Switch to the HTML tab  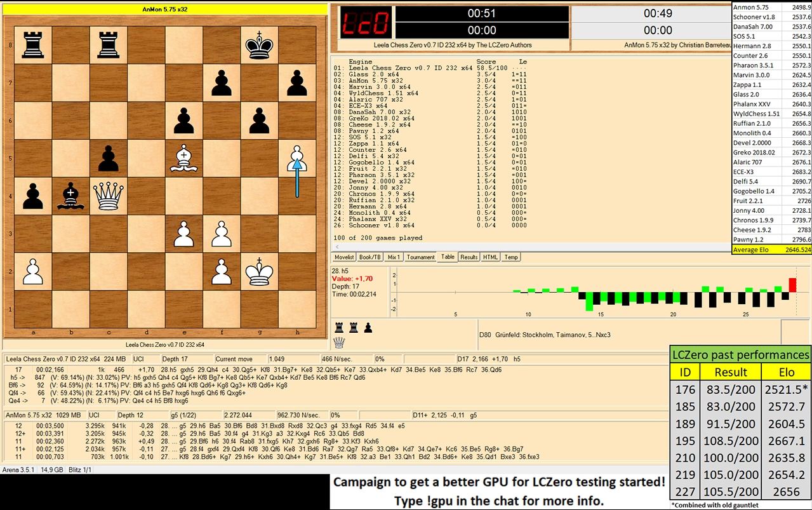tap(490, 257)
